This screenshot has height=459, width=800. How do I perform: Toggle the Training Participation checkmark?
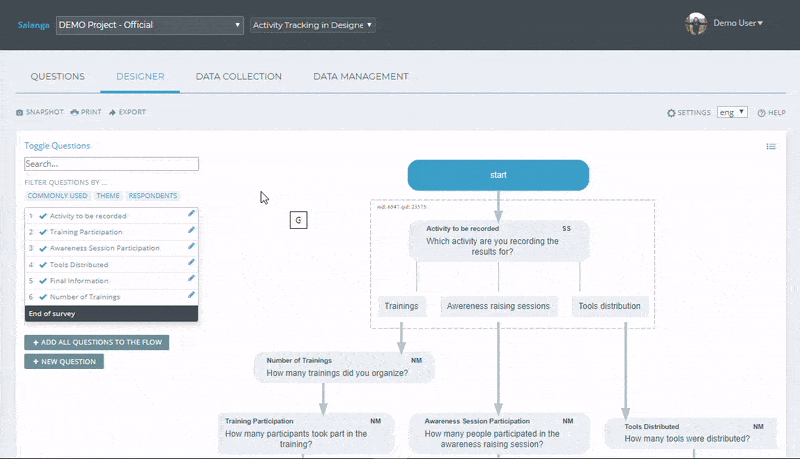pos(43,232)
